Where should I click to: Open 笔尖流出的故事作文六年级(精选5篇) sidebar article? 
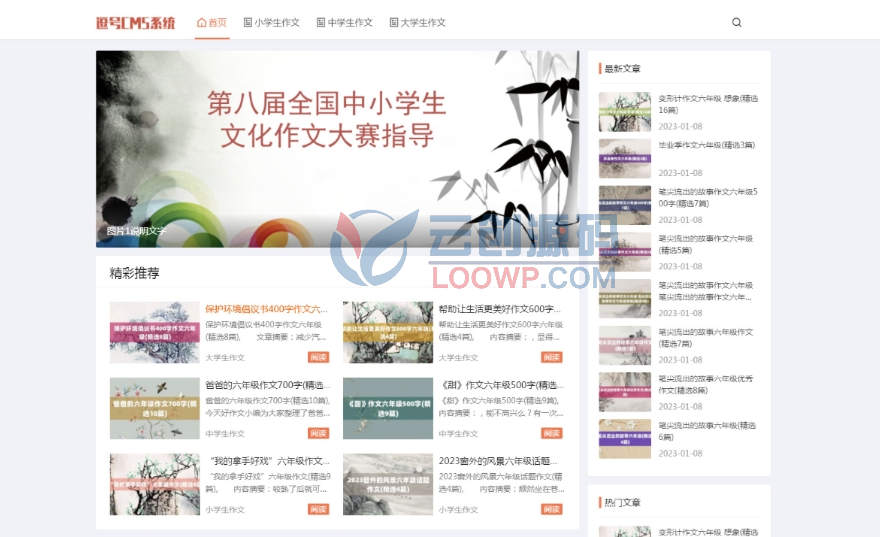point(706,244)
